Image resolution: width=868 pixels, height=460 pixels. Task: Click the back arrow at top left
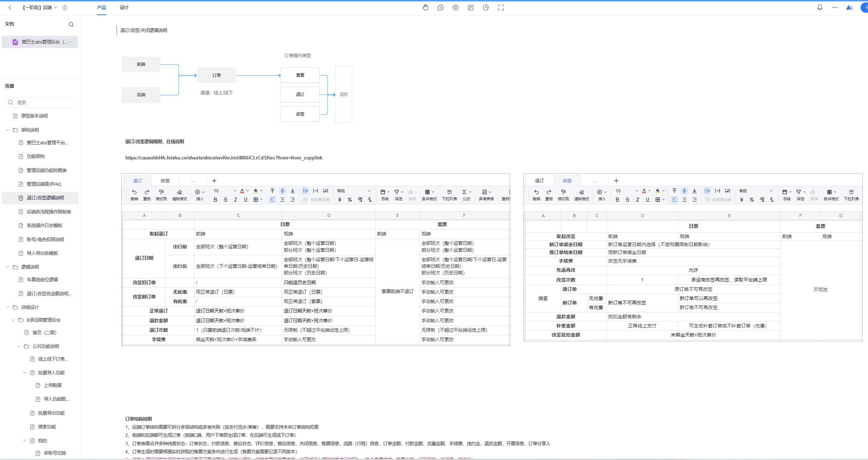point(10,7)
